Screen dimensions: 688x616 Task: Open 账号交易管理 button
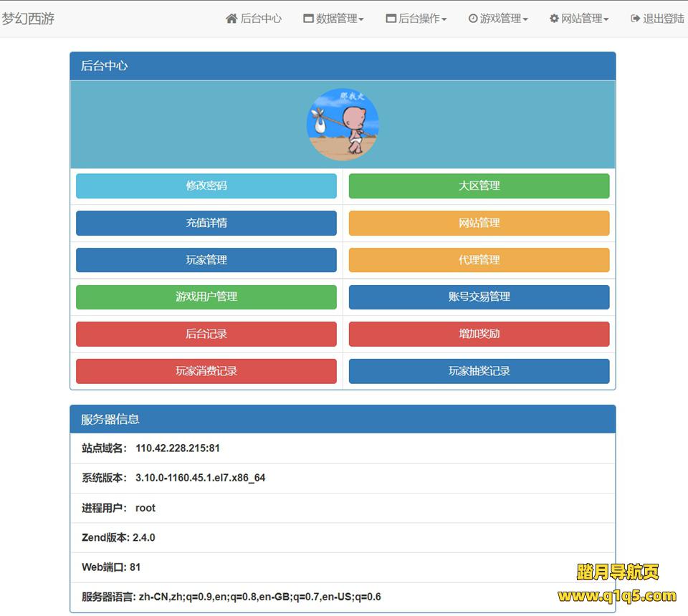click(479, 297)
